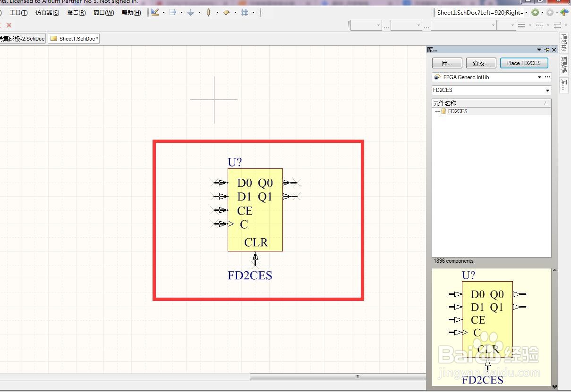Click the FD2CES component chip icon
The height and width of the screenshot is (392, 571).
(443, 111)
